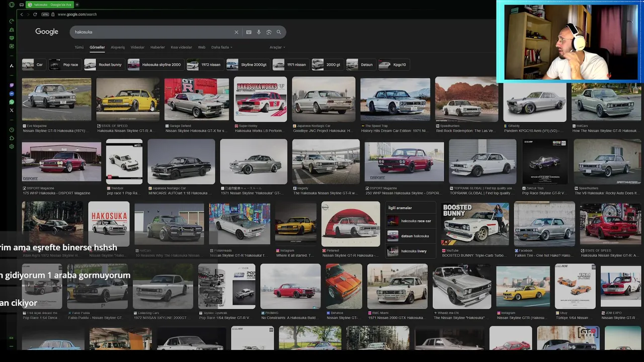Screen dimensions: 644x362
Task: Switch to the Haberler tab
Action: click(157, 47)
